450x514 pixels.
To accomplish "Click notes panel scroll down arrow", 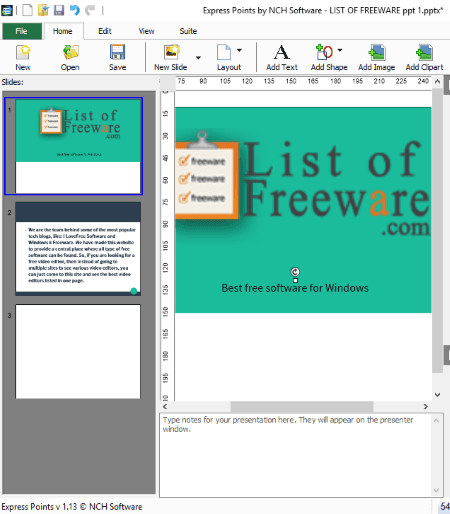I will click(436, 490).
